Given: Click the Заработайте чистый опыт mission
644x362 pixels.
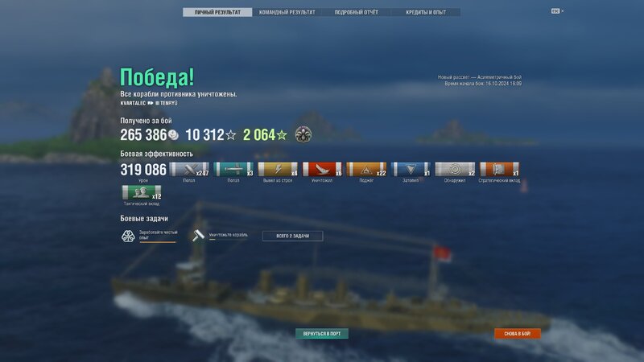Looking at the screenshot, I should coord(150,236).
